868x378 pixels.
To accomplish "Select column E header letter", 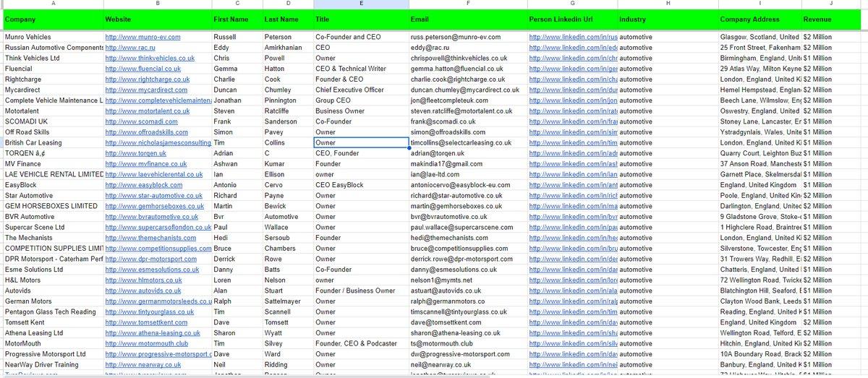I will coord(361,4).
